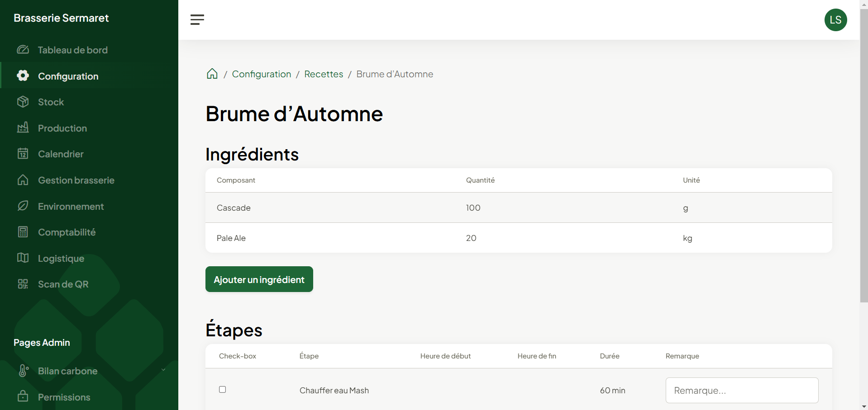Viewport: 868px width, 410px height.
Task: Click the Production factory icon
Action: pos(23,128)
